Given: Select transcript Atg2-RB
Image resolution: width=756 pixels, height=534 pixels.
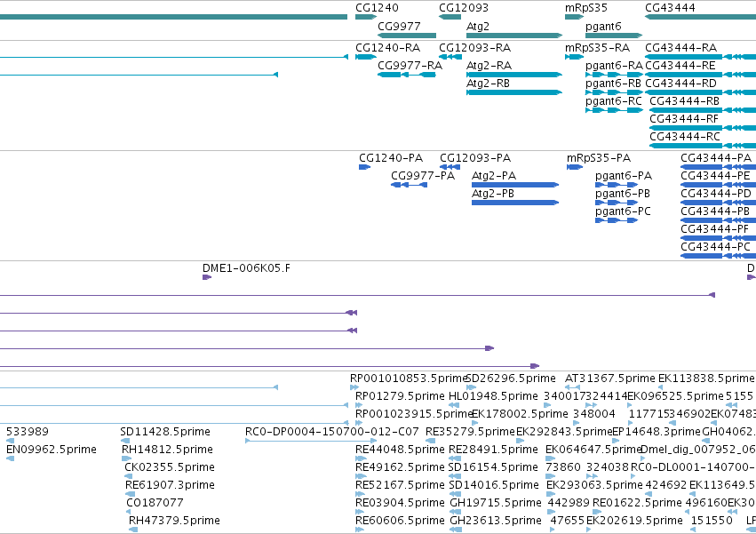Looking at the screenshot, I should point(514,92).
